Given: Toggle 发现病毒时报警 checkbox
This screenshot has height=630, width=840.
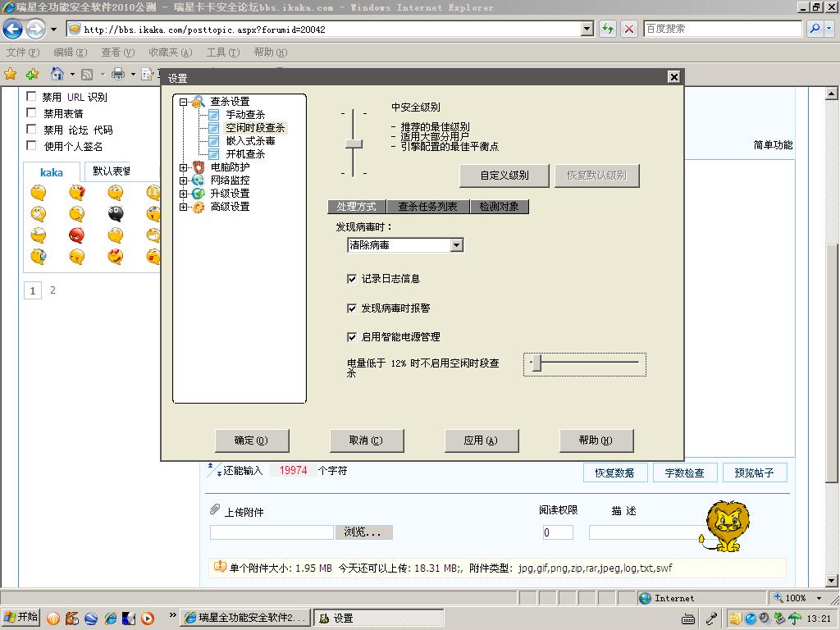Looking at the screenshot, I should (x=351, y=308).
